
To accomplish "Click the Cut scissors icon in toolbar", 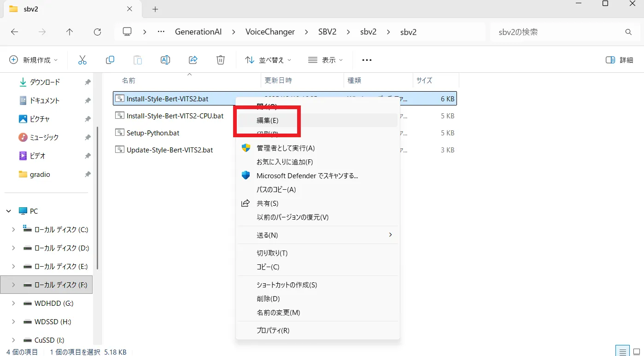I will pos(82,60).
